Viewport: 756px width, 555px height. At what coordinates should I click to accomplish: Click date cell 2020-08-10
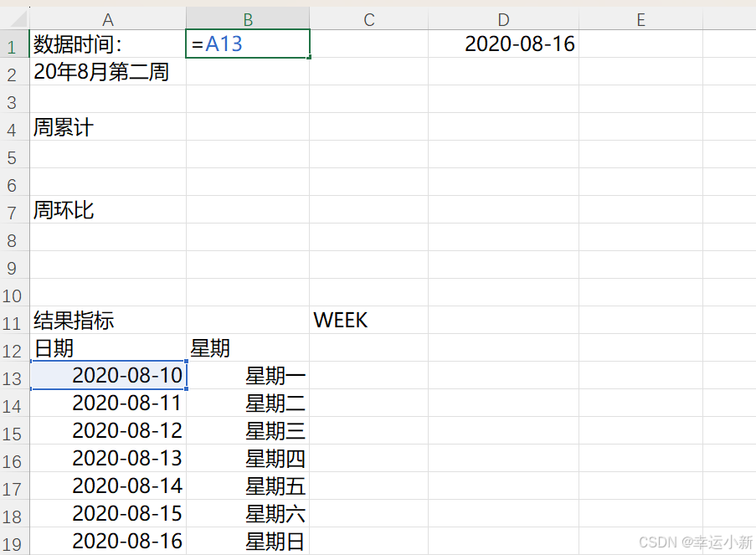107,375
